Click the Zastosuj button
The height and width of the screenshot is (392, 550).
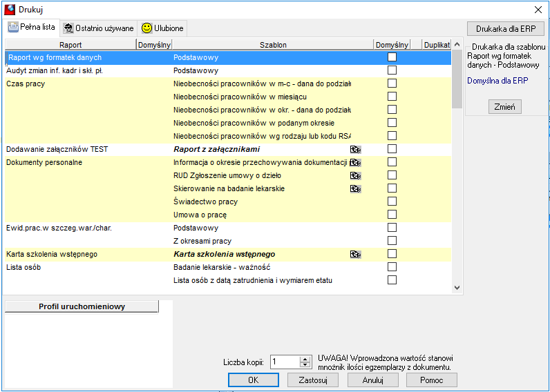pos(313,380)
